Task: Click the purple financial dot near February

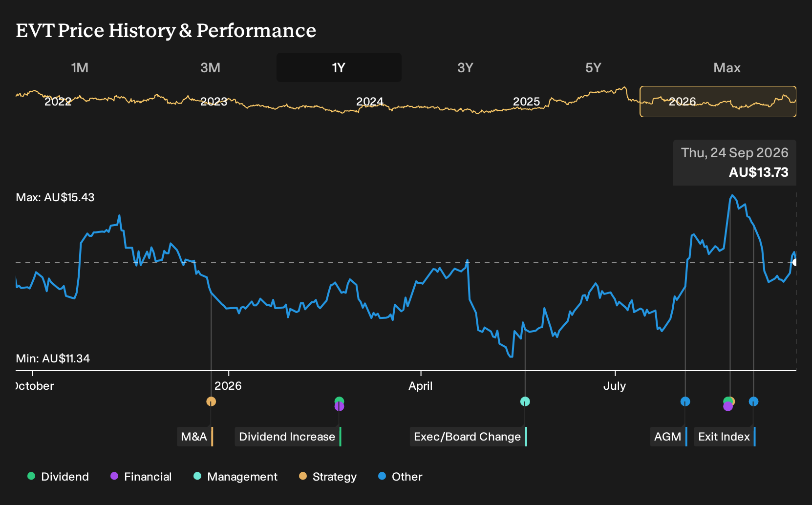Action: click(339, 407)
